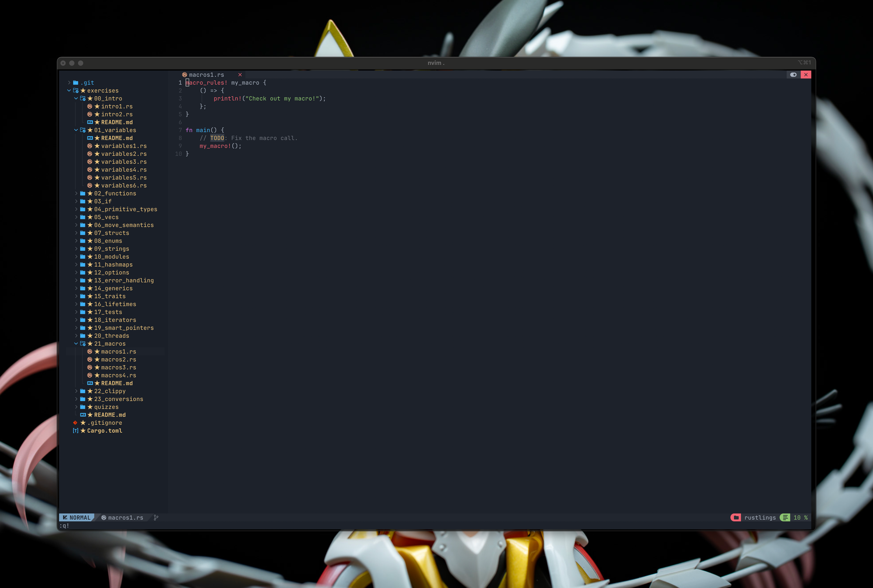
Task: Click the Rust icon beside variables6.rs
Action: point(90,186)
